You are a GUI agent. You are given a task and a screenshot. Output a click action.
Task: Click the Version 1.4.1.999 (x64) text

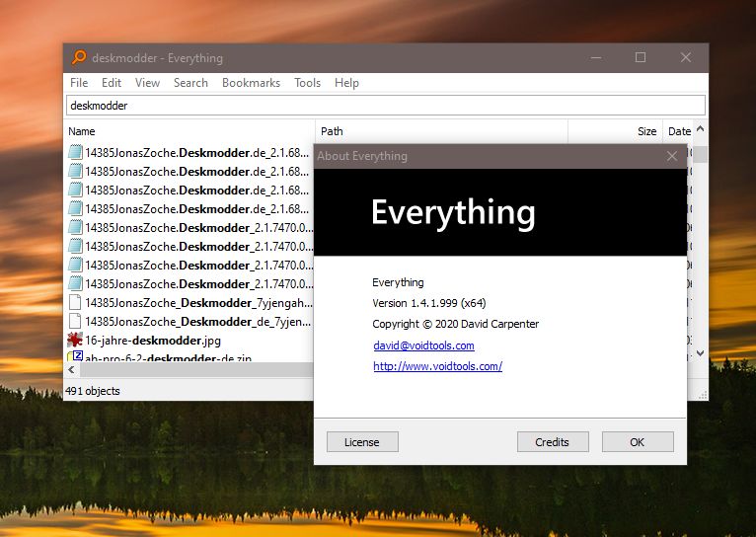click(x=429, y=303)
